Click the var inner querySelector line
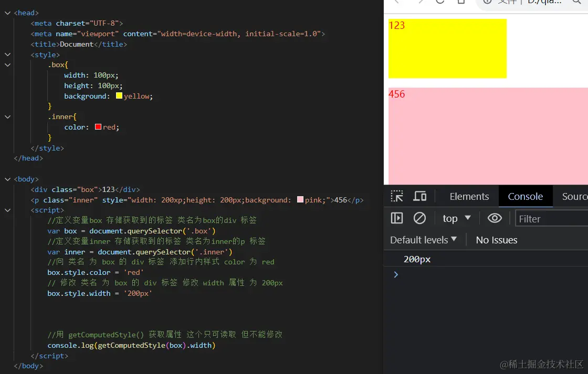This screenshot has height=374, width=588. (140, 252)
